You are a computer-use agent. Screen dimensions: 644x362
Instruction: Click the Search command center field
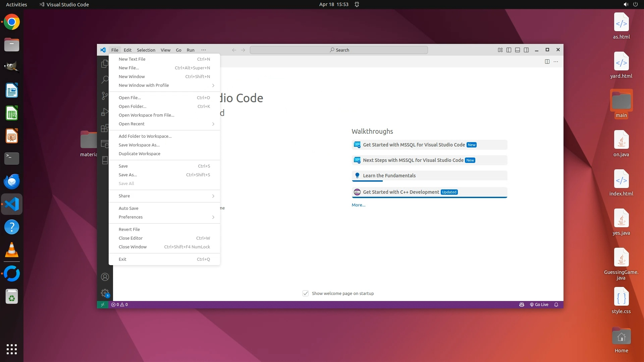tap(339, 50)
